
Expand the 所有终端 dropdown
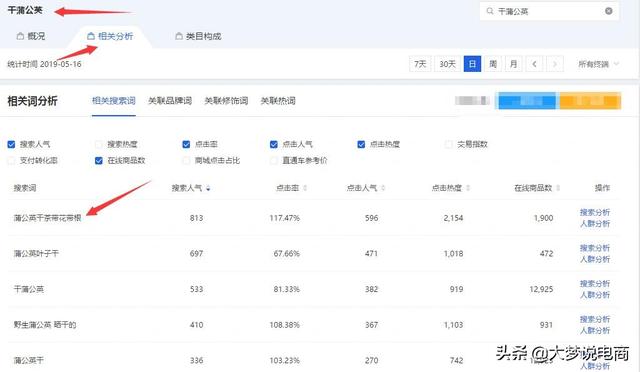pos(598,64)
